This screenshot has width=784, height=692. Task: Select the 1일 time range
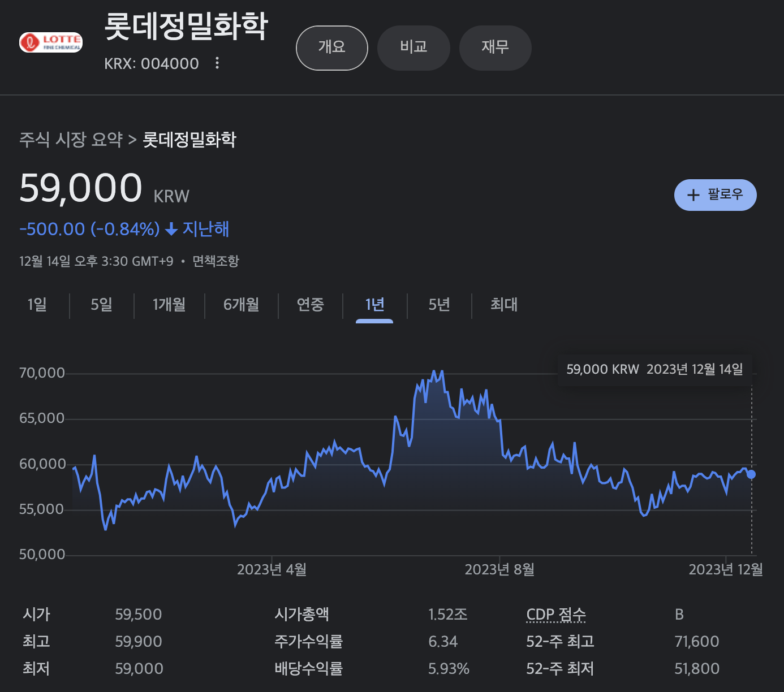[37, 305]
